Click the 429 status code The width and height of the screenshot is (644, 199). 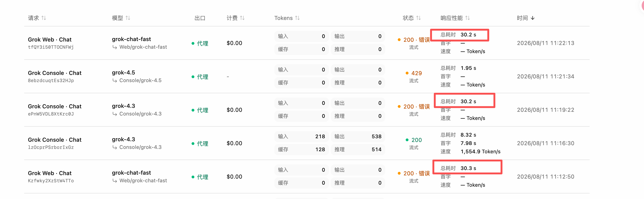(x=416, y=73)
